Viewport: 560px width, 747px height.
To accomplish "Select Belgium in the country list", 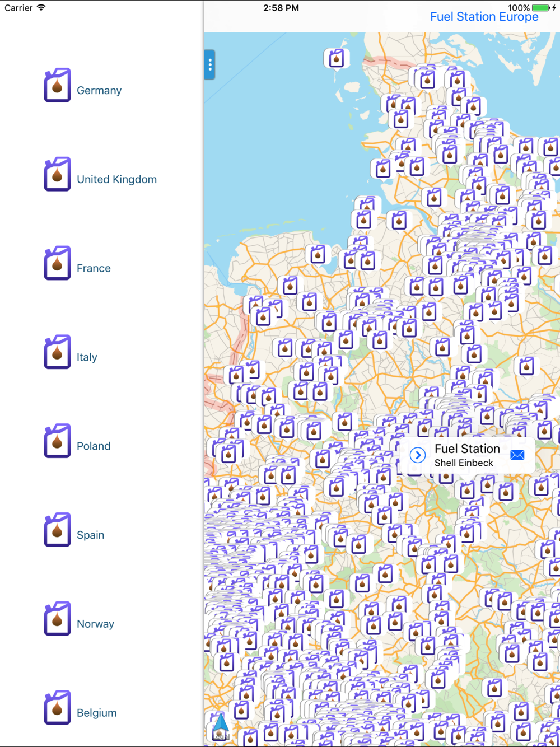I will tap(97, 713).
